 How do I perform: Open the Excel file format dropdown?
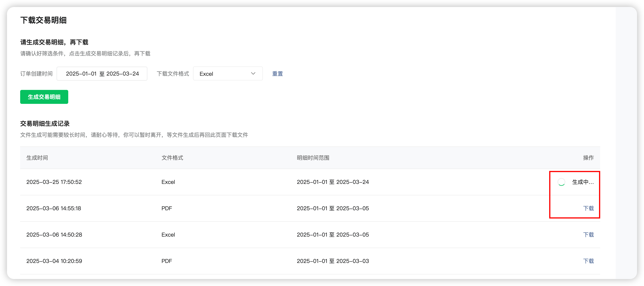point(228,74)
